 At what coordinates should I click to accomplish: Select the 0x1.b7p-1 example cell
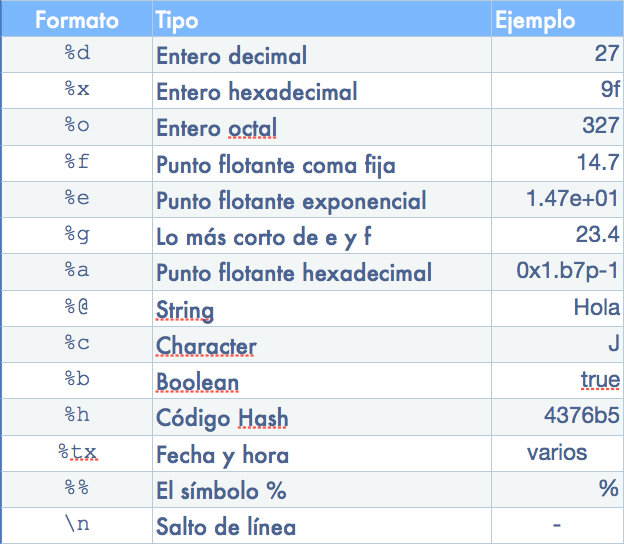(558, 272)
